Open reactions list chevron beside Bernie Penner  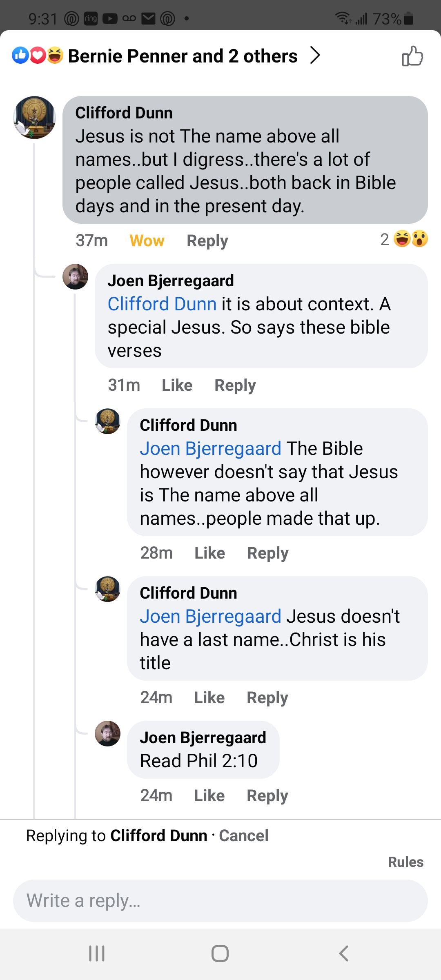pyautogui.click(x=315, y=56)
